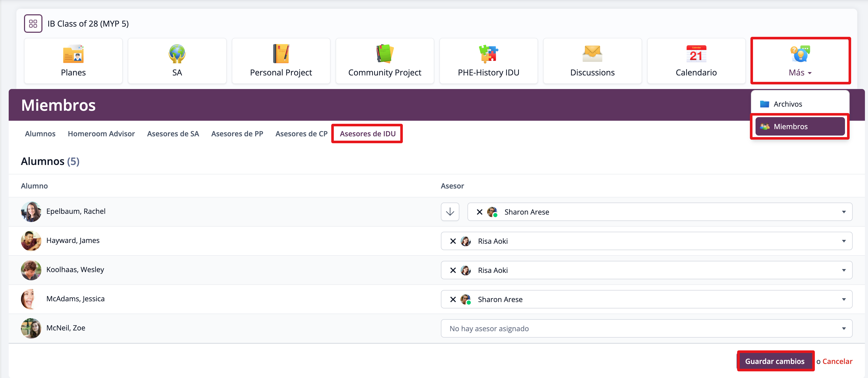The width and height of the screenshot is (868, 378).
Task: Open the Planes folder icon
Action: tap(73, 54)
